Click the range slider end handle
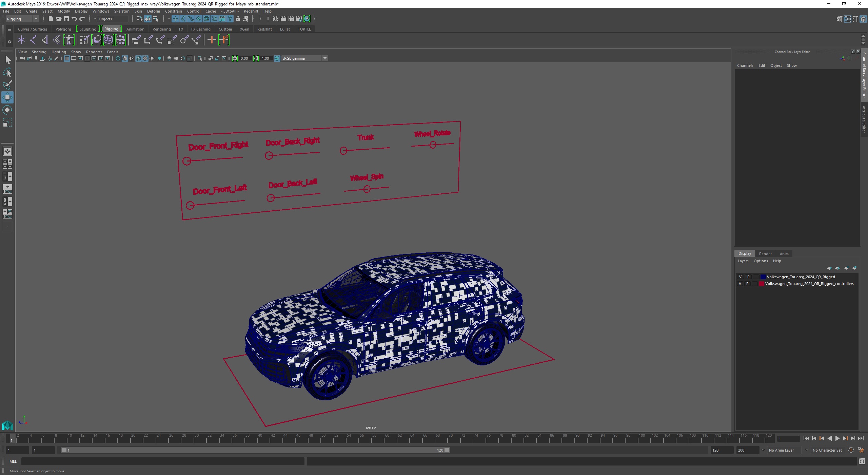Image resolution: width=868 pixels, height=475 pixels. pyautogui.click(x=447, y=450)
